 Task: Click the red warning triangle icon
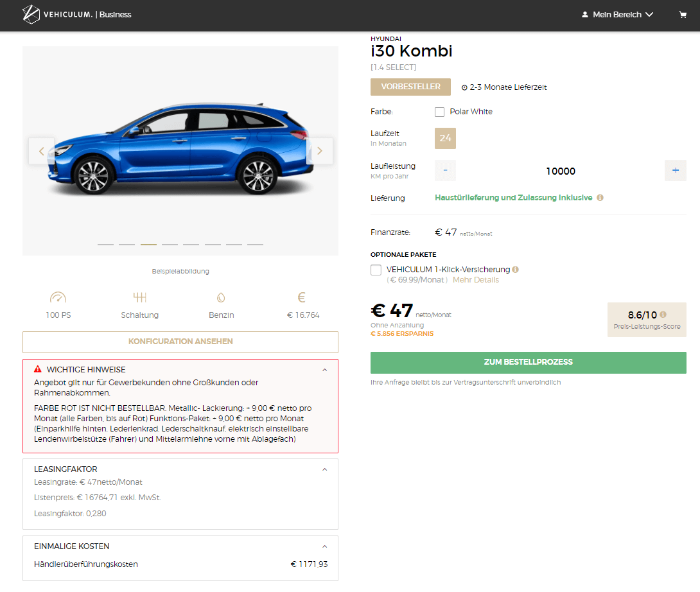click(x=38, y=369)
